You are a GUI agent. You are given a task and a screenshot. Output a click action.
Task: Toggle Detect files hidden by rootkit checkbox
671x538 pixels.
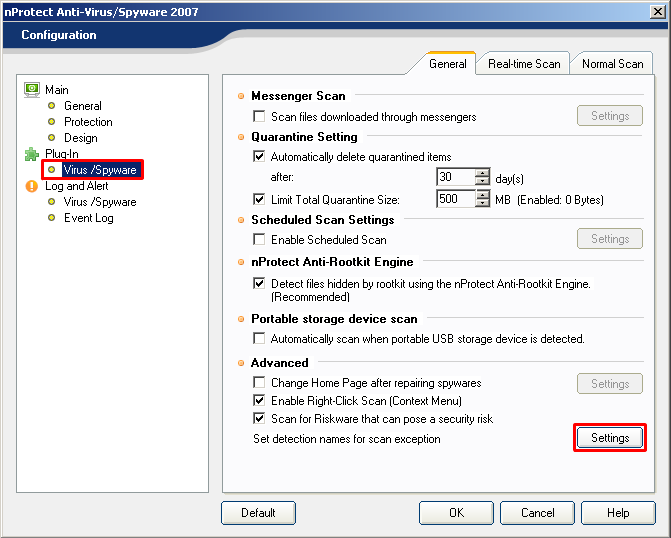259,283
